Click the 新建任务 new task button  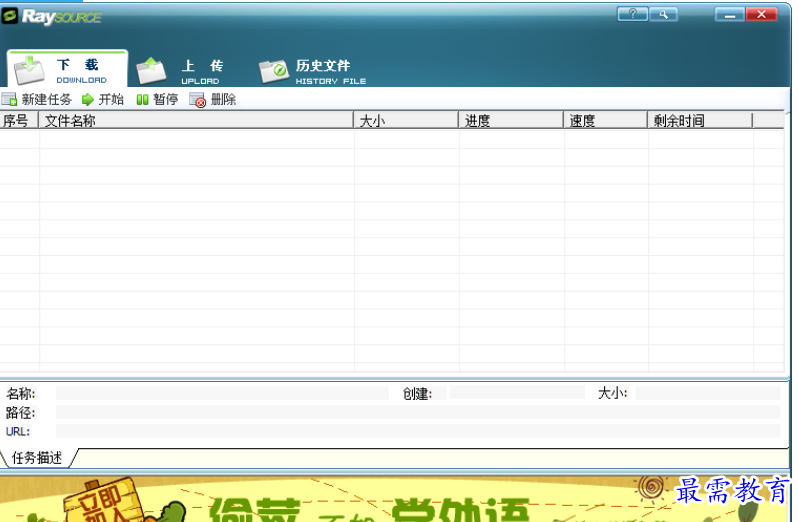[x=37, y=99]
